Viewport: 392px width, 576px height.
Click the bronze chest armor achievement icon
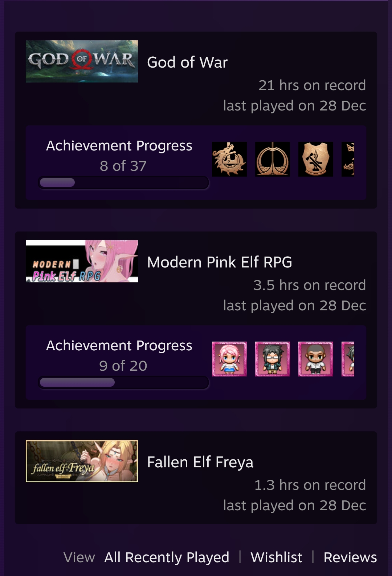316,159
